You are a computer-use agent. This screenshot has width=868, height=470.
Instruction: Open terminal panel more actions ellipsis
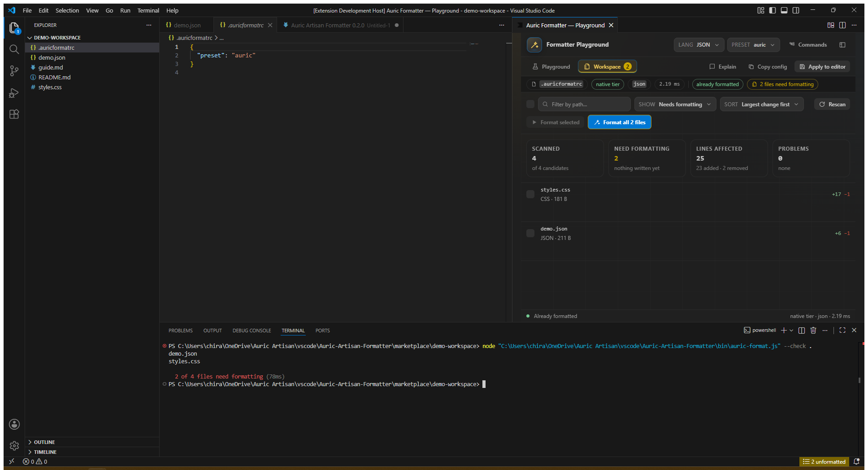[x=825, y=331]
